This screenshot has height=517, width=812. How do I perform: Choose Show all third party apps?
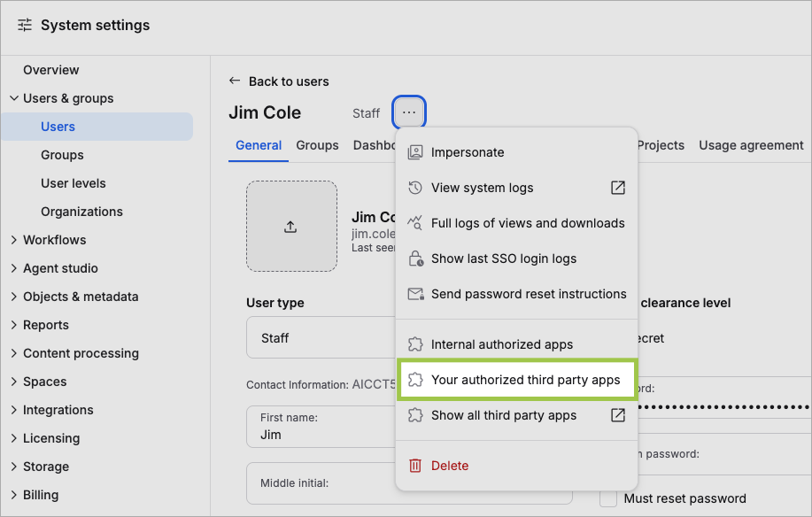[x=517, y=415]
